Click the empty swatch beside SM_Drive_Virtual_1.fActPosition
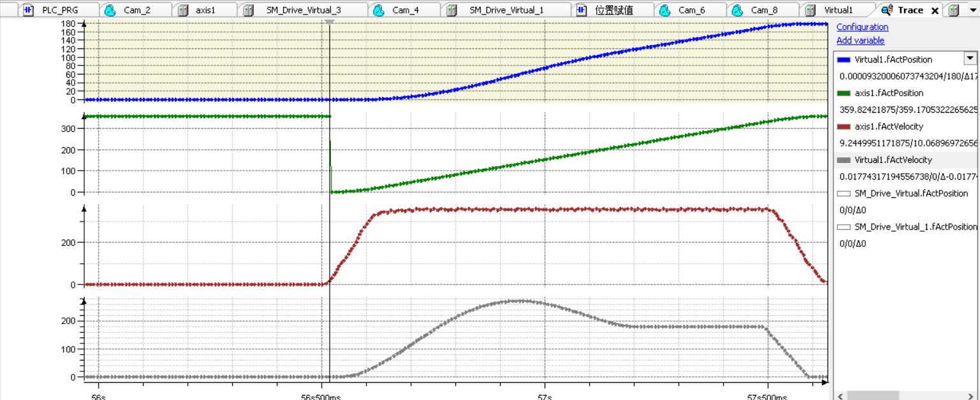The width and height of the screenshot is (980, 400). pyautogui.click(x=844, y=227)
